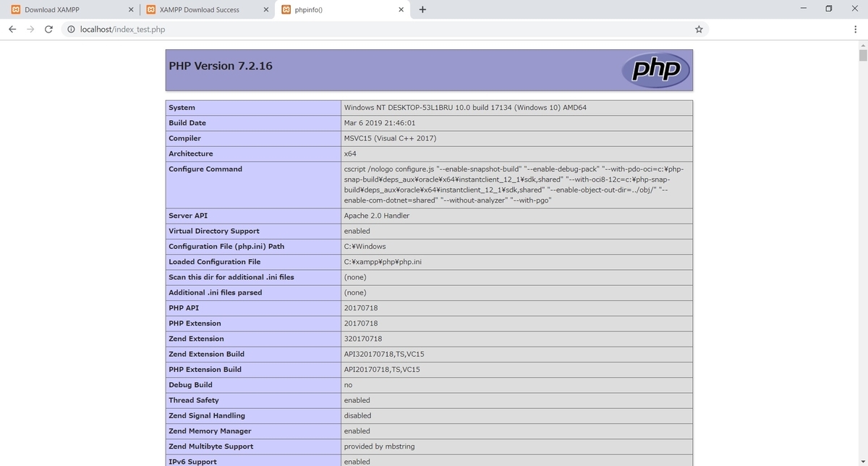This screenshot has height=466, width=868.
Task: Click the browser forward arrow
Action: pyautogui.click(x=30, y=29)
